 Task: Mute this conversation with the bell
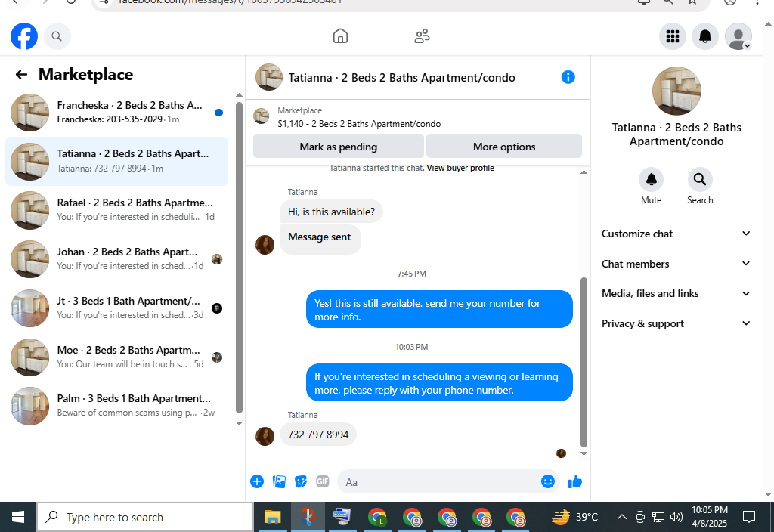651,179
